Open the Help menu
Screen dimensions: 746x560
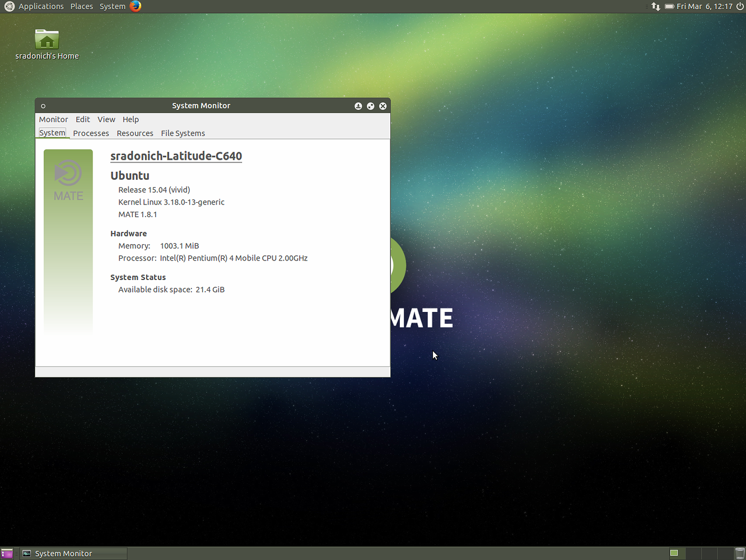pyautogui.click(x=130, y=119)
